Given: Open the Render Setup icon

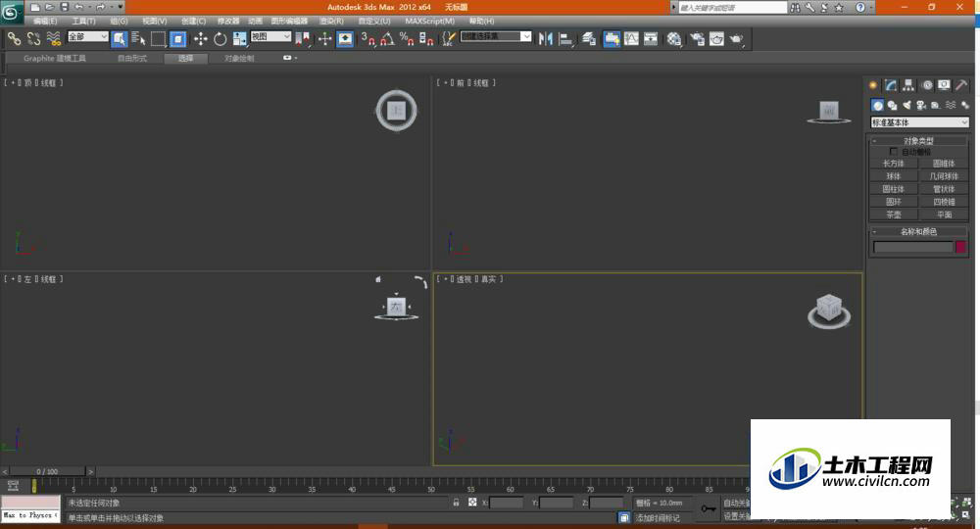Looking at the screenshot, I should pyautogui.click(x=697, y=39).
